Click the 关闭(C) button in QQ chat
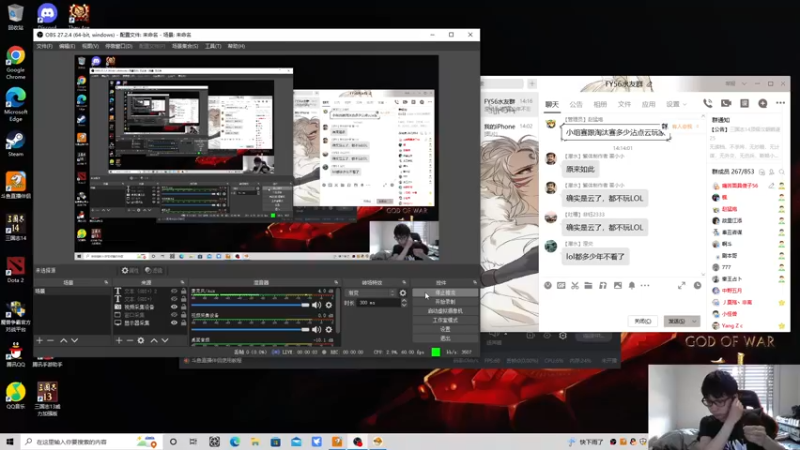The width and height of the screenshot is (800, 450). (x=642, y=321)
